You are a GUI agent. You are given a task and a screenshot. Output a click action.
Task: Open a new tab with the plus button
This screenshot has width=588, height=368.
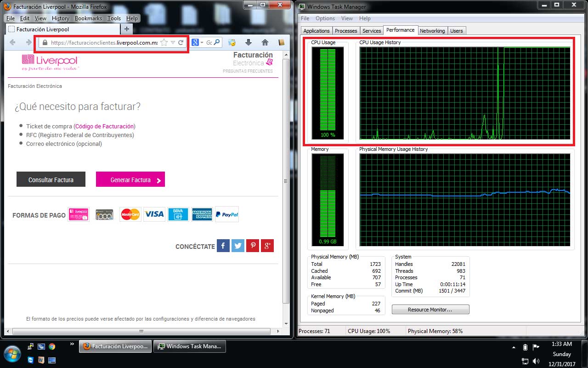coord(127,29)
